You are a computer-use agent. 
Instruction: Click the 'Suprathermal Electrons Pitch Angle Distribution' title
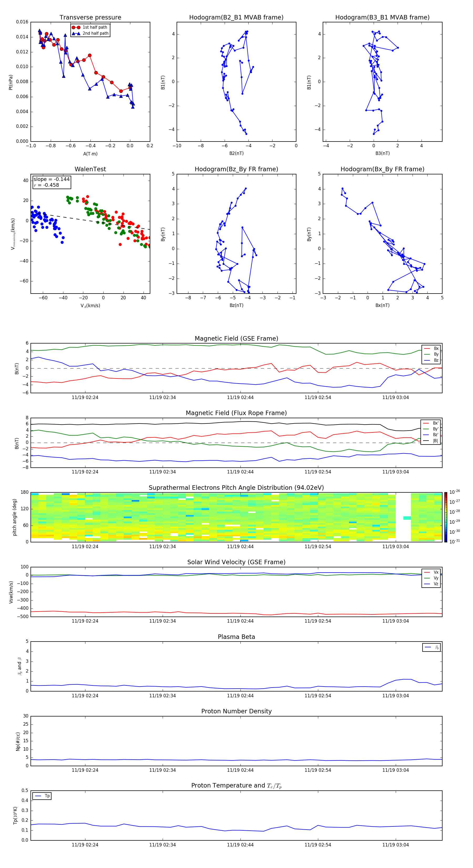pos(236,488)
